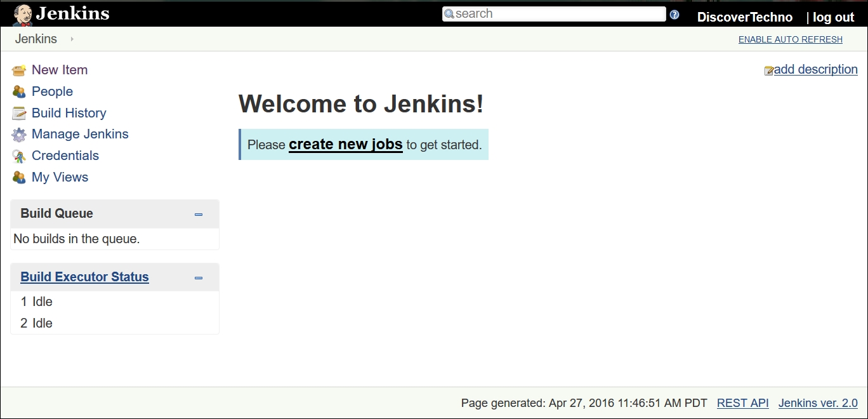Click the search help question-mark icon
The width and height of the screenshot is (868, 419).
pyautogui.click(x=674, y=15)
